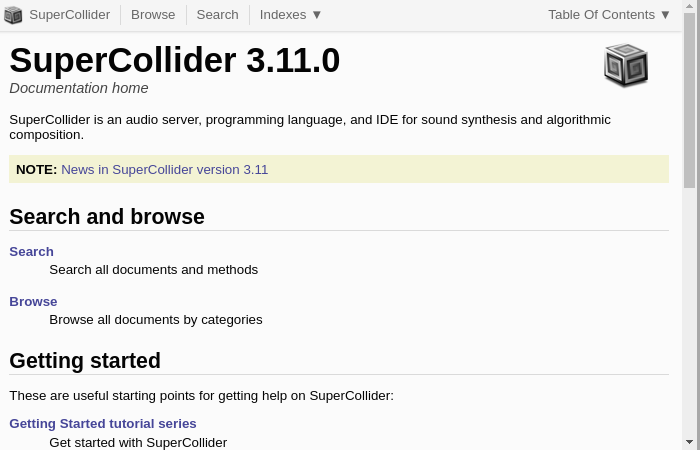Click the large SuperCollider cube logo
The image size is (700, 450).
626,65
